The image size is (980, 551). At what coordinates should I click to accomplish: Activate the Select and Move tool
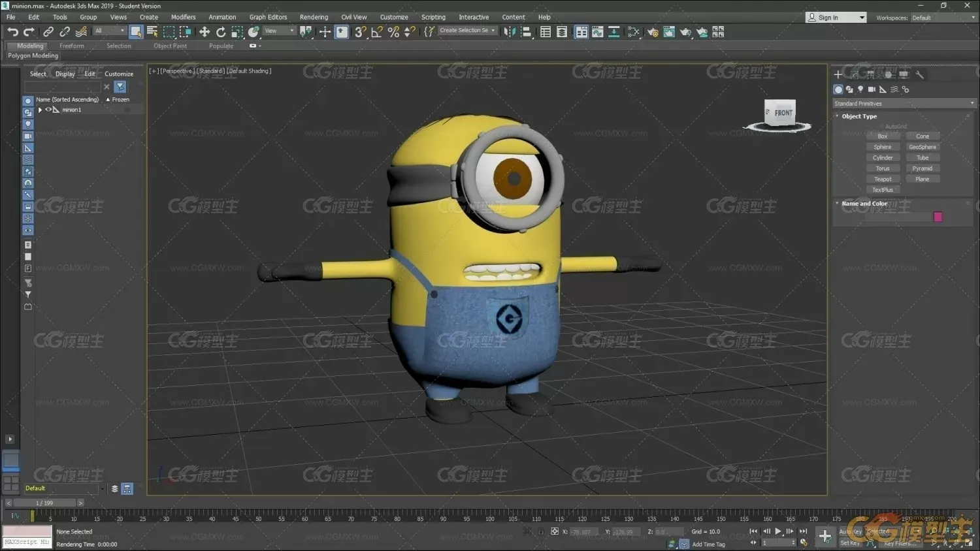(204, 32)
